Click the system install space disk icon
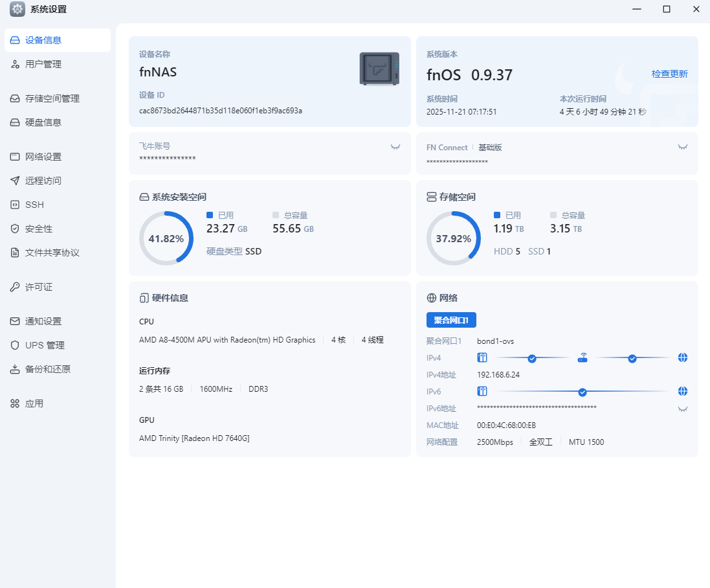Screen dimensions: 710x588 (x=144, y=197)
